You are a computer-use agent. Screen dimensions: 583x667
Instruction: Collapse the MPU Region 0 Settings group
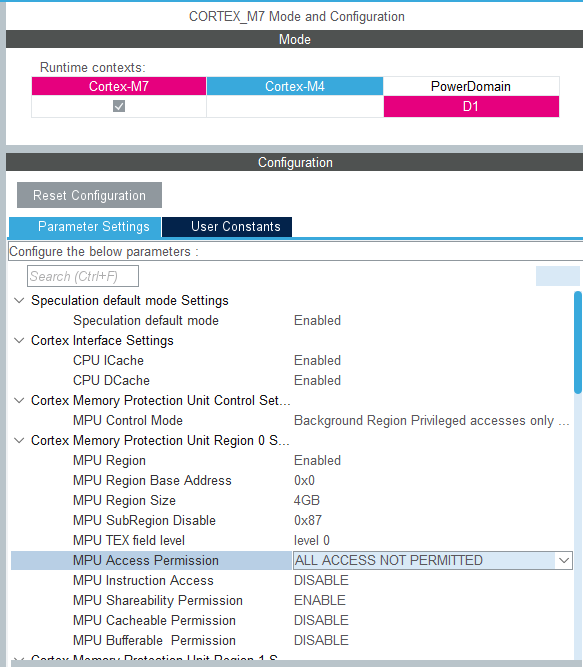[19, 440]
